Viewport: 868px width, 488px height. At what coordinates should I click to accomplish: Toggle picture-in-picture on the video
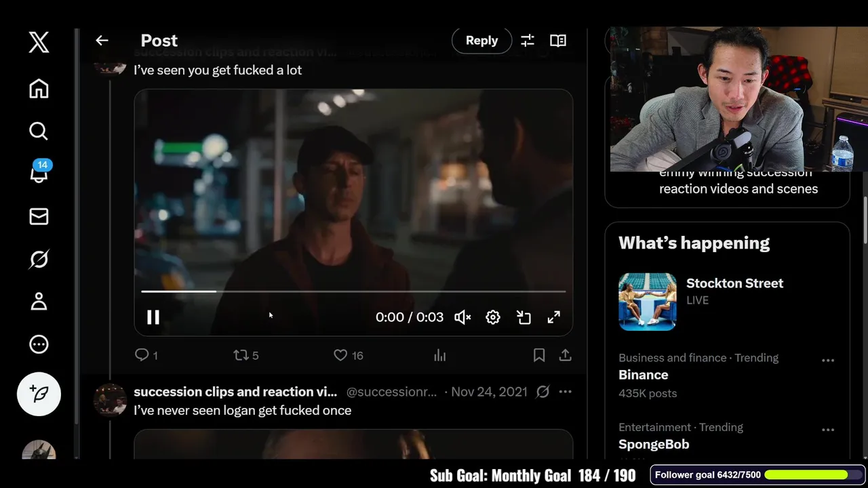click(524, 317)
